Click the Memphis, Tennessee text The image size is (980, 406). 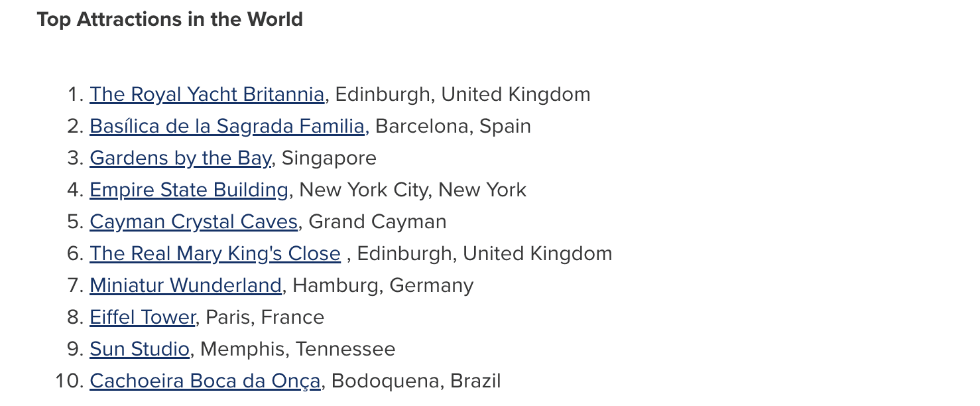298,350
